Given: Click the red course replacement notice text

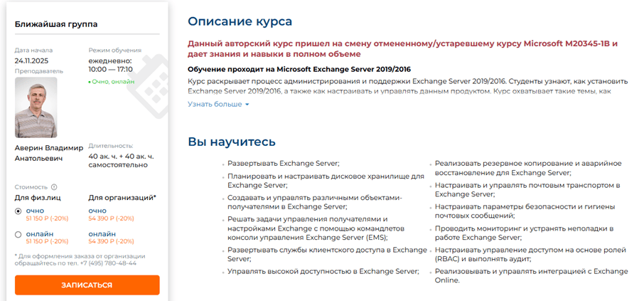Looking at the screenshot, I should coord(402,48).
